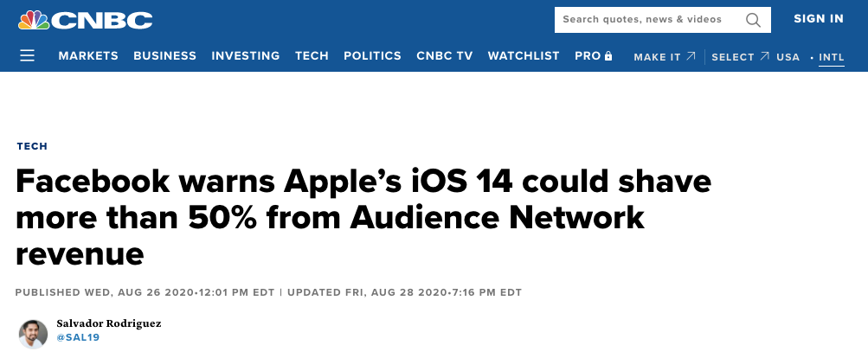Viewport: 868px width, 358px height.
Task: Open the Markets menu
Action: coord(88,56)
